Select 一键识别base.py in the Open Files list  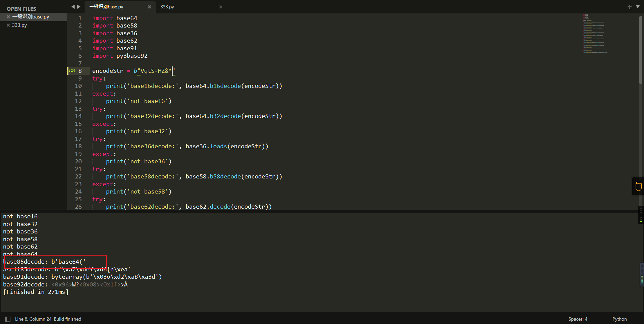tap(31, 17)
